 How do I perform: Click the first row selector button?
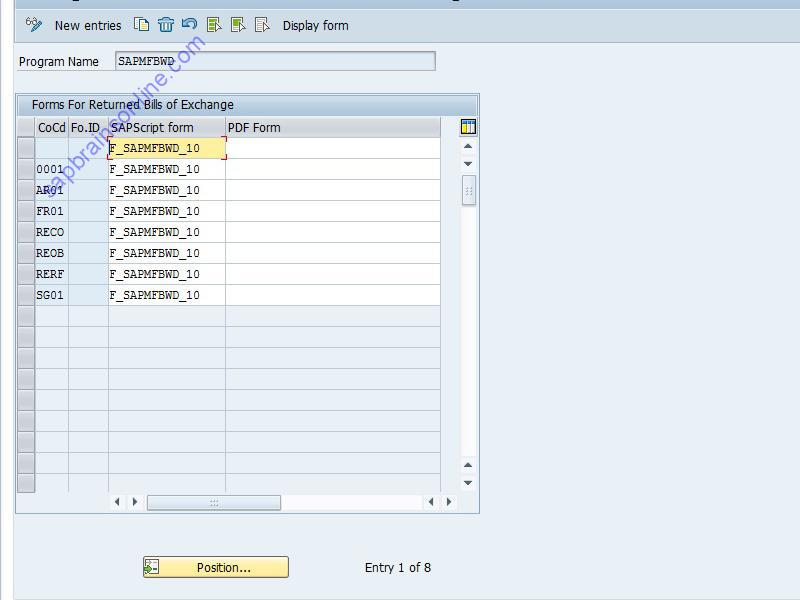coord(26,148)
